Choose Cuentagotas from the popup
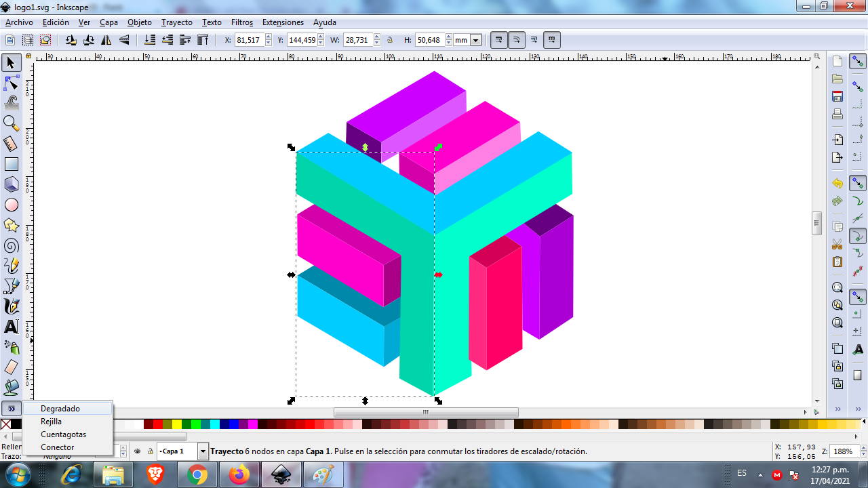Viewport: 868px width, 488px height. (68, 434)
